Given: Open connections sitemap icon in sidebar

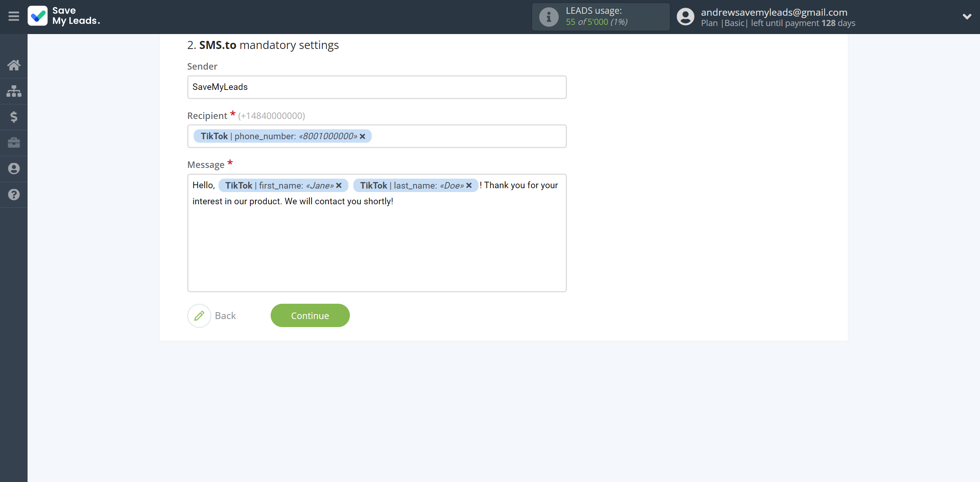Looking at the screenshot, I should coord(14,91).
